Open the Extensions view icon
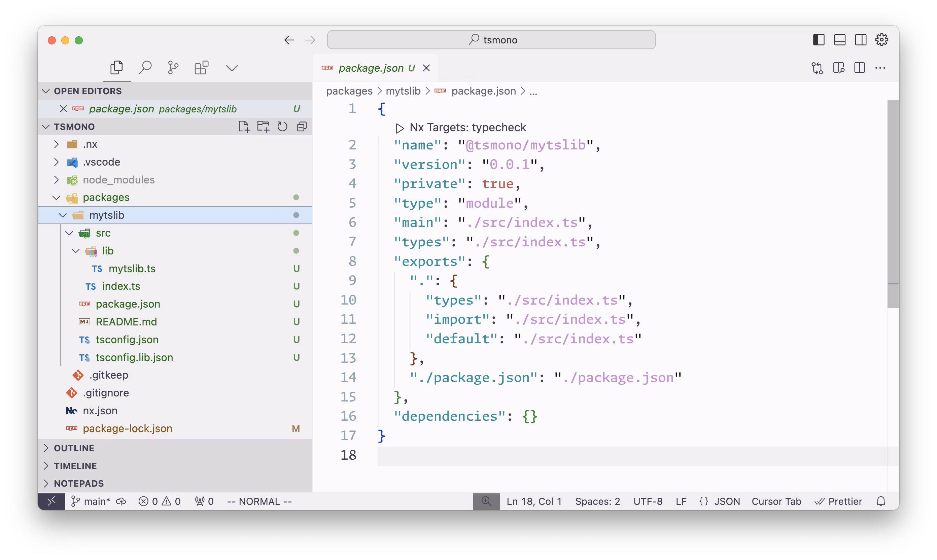The width and height of the screenshot is (937, 560). coord(202,68)
